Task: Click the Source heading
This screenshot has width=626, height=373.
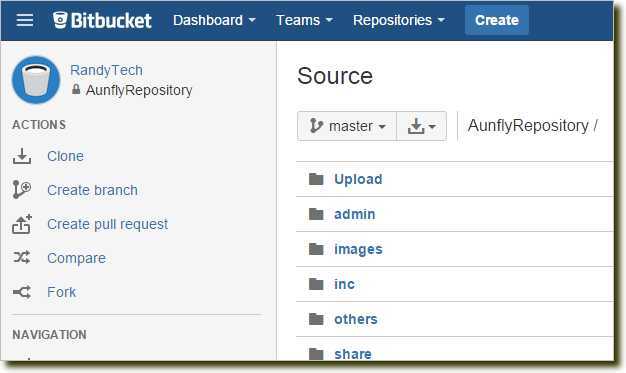Action: [x=335, y=76]
